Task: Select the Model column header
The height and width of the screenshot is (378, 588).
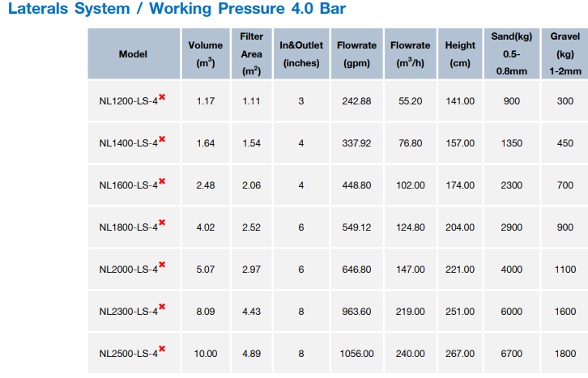Action: tap(133, 54)
